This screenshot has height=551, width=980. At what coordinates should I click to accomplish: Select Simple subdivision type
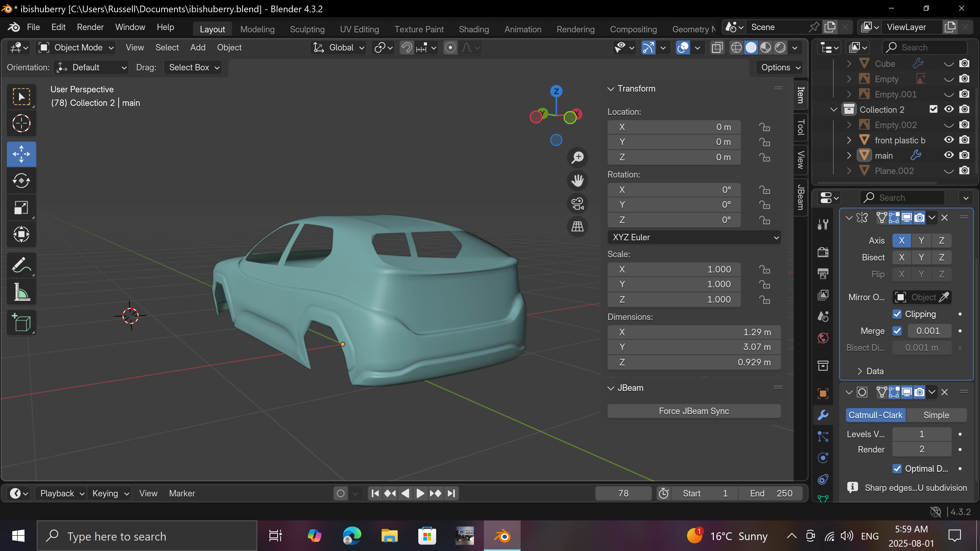pyautogui.click(x=936, y=415)
